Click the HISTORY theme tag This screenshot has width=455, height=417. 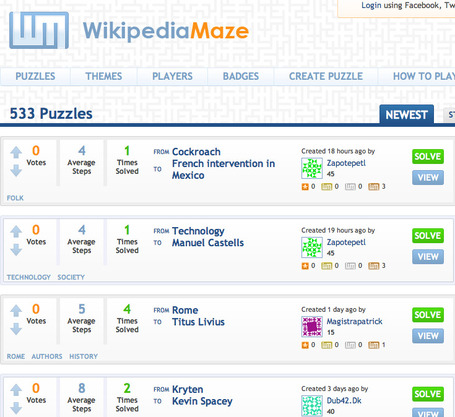[x=83, y=356]
